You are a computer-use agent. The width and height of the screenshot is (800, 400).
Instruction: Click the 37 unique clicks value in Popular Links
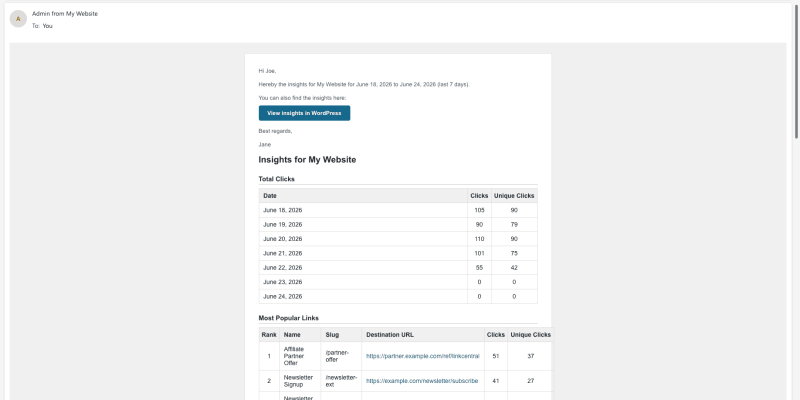coord(531,356)
